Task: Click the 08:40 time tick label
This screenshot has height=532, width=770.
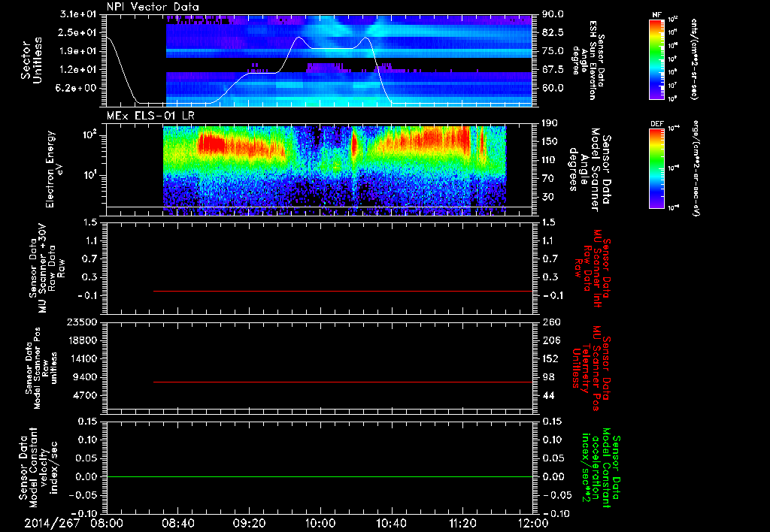Action: [x=177, y=524]
